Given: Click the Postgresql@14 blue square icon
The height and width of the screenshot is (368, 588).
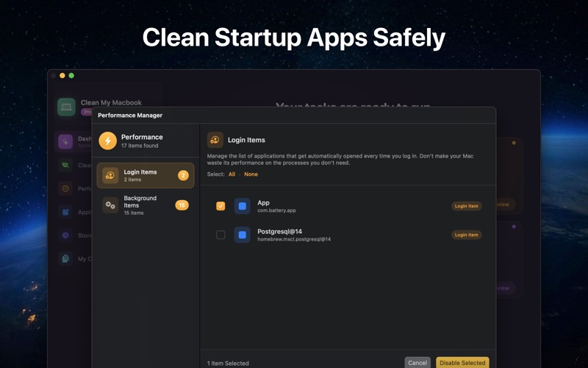Looking at the screenshot, I should click(243, 235).
